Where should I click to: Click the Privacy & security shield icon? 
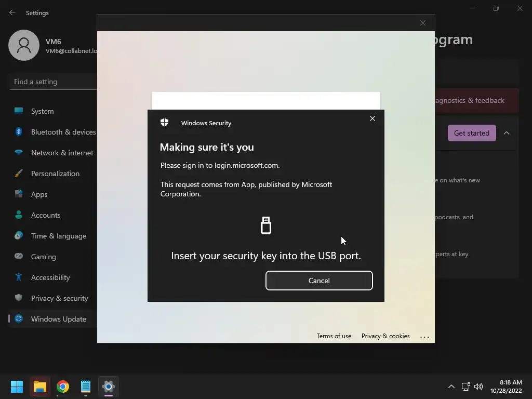click(x=19, y=298)
